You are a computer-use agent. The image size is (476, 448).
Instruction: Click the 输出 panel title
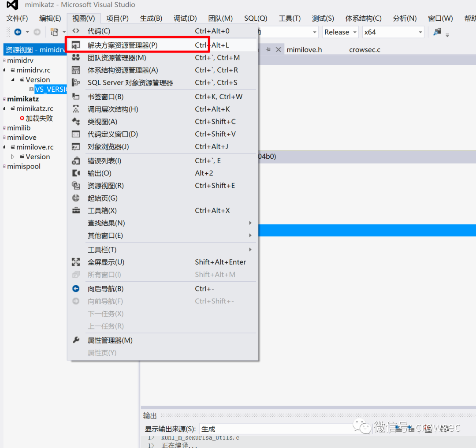pyautogui.click(x=150, y=415)
